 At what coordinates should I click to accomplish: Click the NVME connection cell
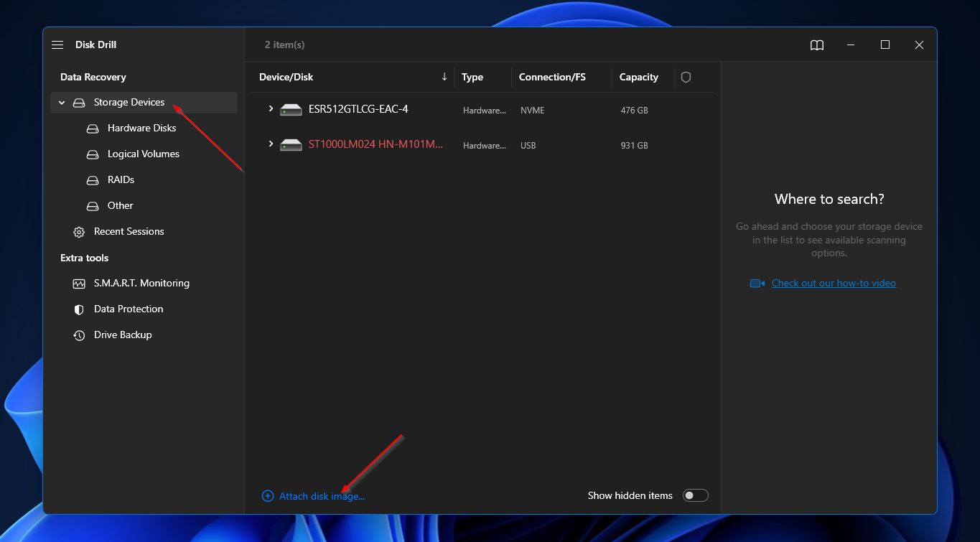[x=532, y=111]
